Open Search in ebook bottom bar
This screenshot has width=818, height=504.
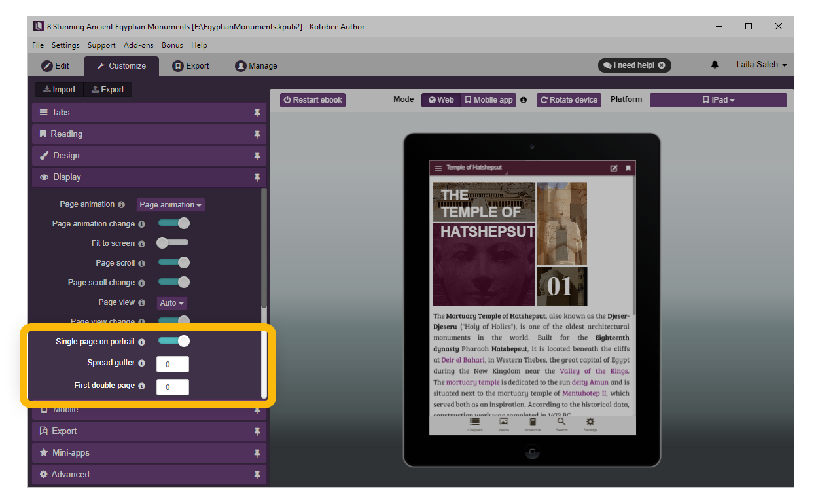[x=561, y=425]
